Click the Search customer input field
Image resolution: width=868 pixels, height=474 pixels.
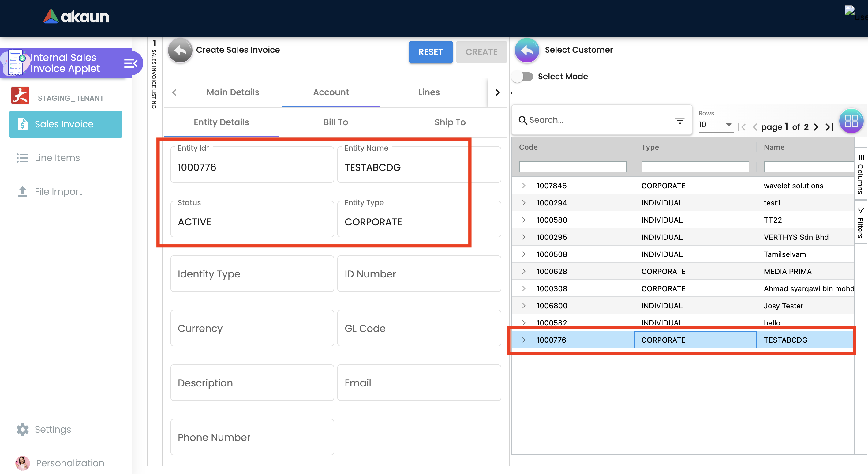click(x=597, y=120)
